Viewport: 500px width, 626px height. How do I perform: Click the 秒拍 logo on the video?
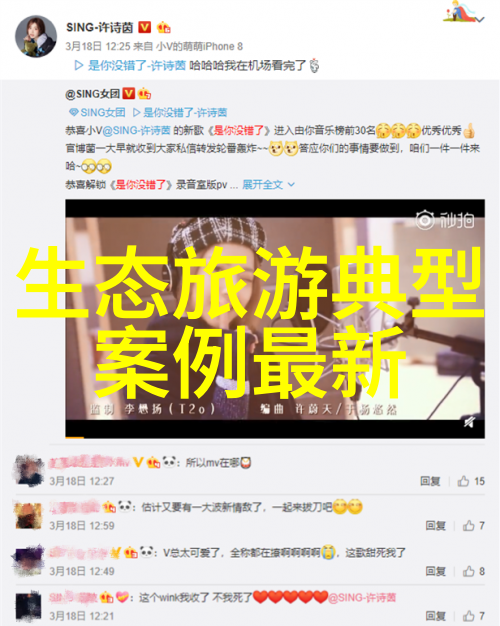(x=445, y=220)
